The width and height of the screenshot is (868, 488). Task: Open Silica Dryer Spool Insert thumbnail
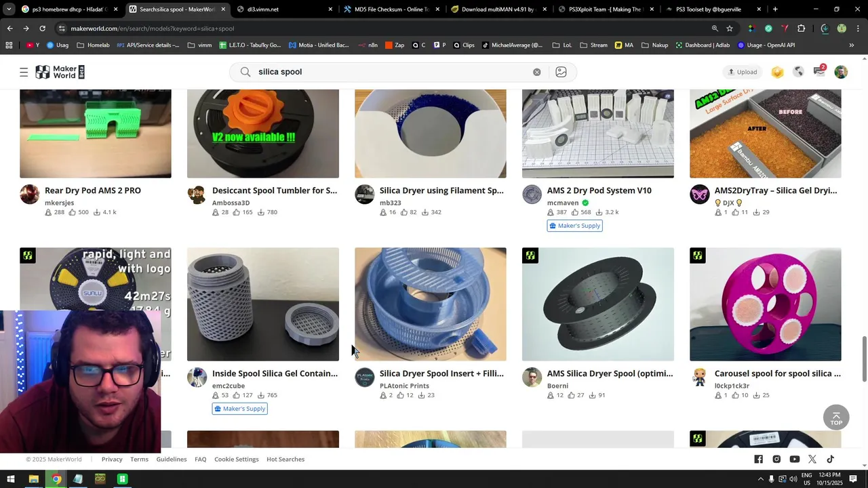pyautogui.click(x=431, y=304)
